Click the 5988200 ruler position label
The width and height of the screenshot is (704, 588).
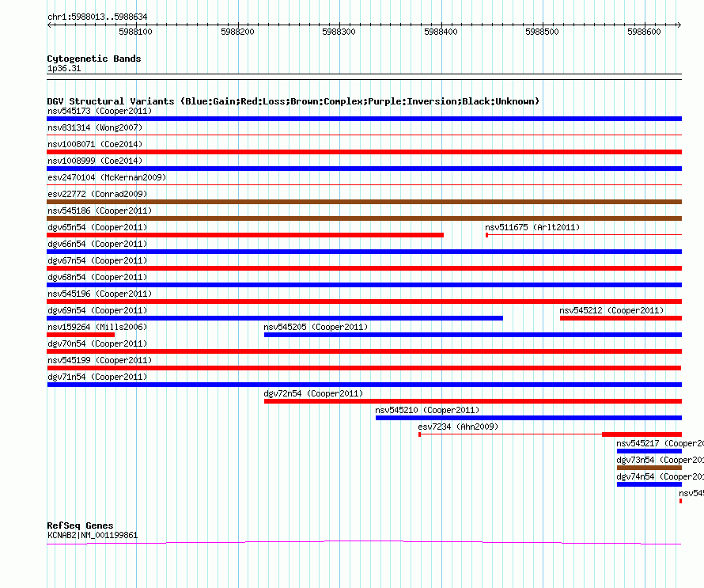click(237, 32)
